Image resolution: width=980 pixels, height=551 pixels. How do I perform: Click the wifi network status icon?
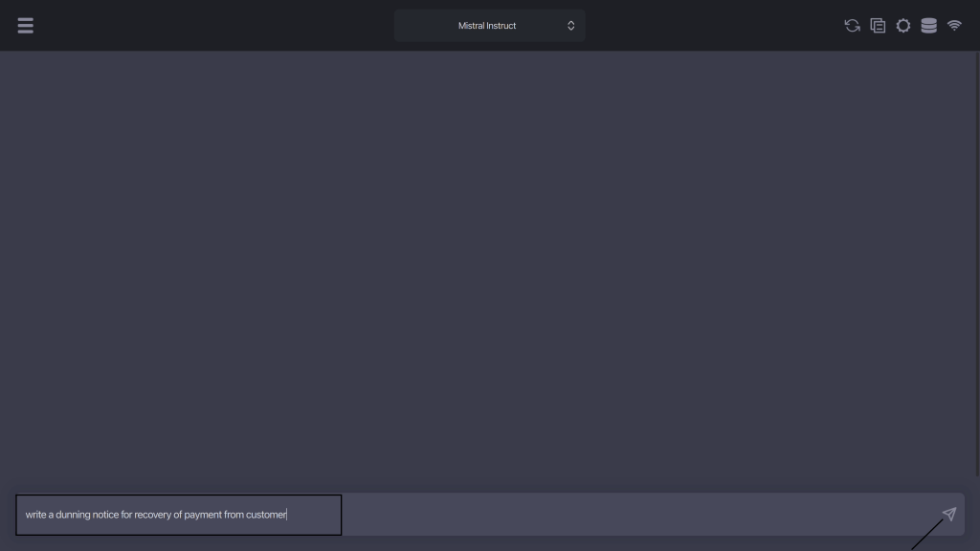click(x=954, y=26)
